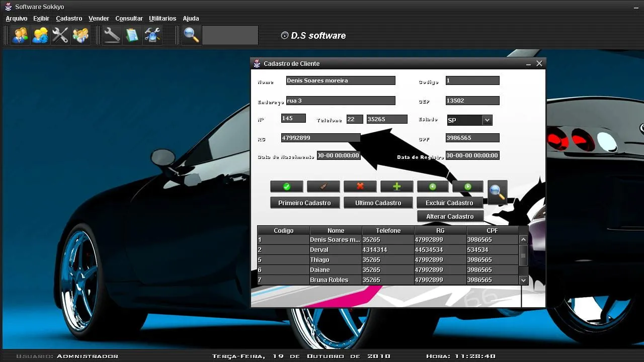Minimize the Cadastro de Cliente window
The width and height of the screenshot is (644, 362).
coord(529,64)
